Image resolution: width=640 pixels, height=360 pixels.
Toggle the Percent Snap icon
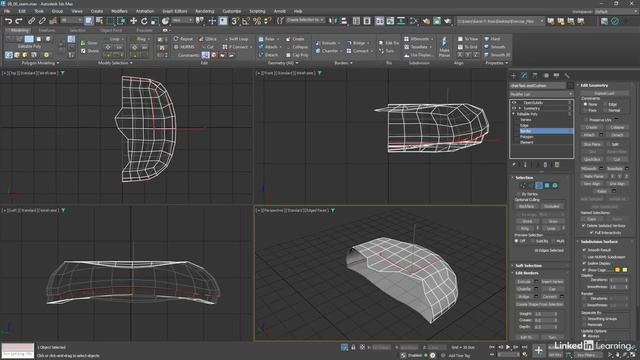tap(257, 20)
